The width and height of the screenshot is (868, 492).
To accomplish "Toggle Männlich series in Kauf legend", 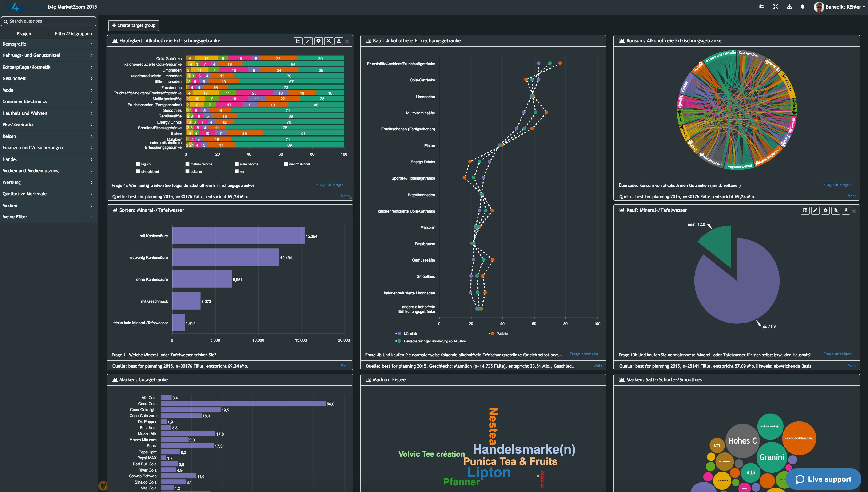I will point(406,334).
